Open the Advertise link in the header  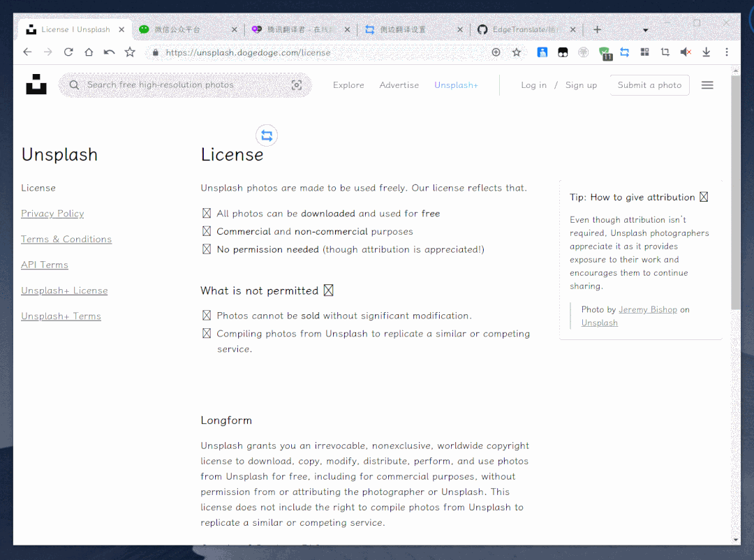pos(399,85)
